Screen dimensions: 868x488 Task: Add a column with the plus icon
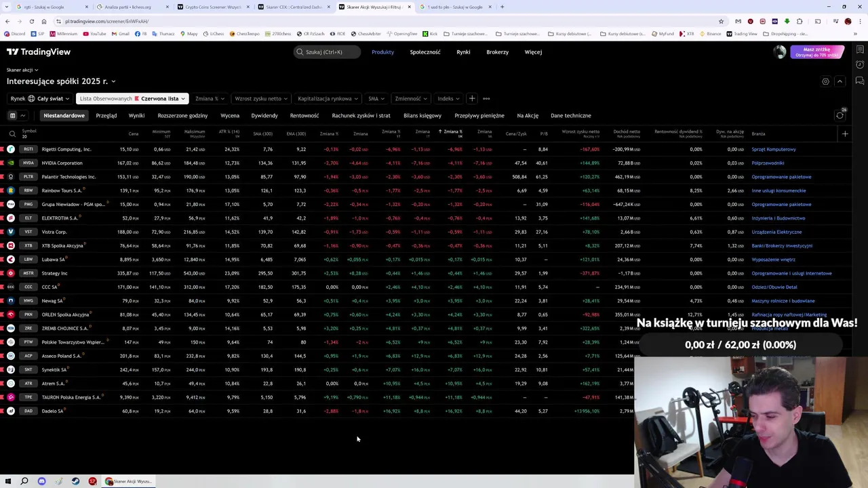pyautogui.click(x=845, y=134)
